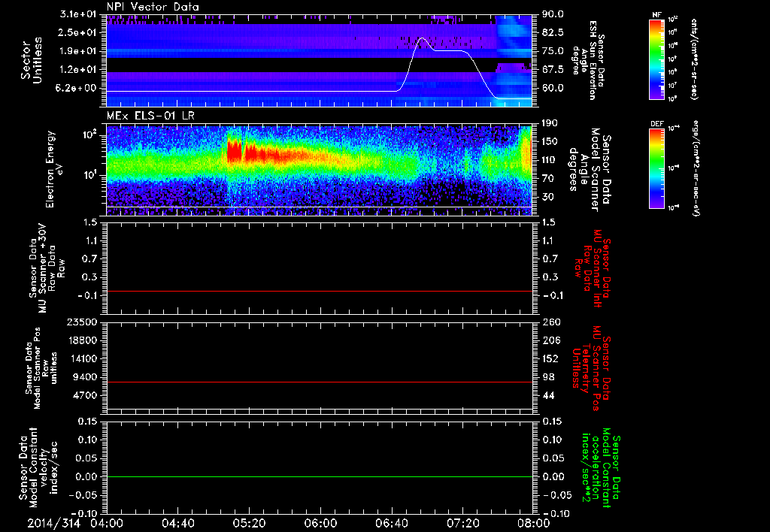Click the red line in Scanner Pos plot
770x532 pixels.
(x=319, y=382)
